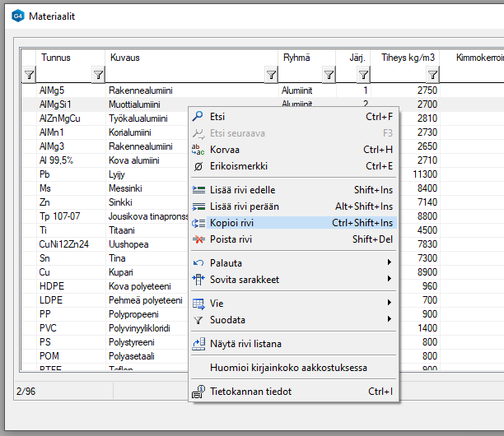This screenshot has width=504, height=436.
Task: Click the Vie export icon
Action: (x=198, y=303)
